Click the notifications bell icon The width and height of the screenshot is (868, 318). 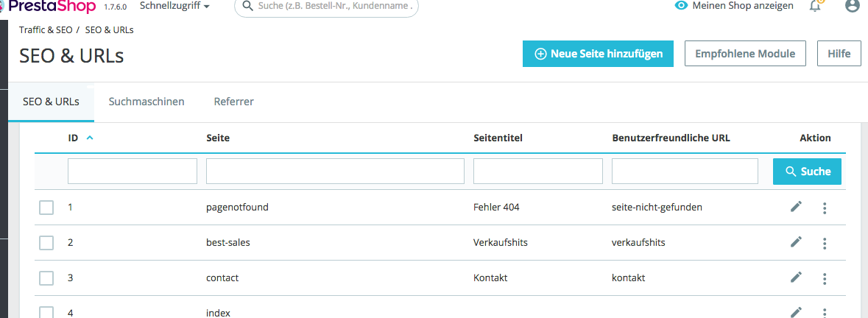pos(815,6)
